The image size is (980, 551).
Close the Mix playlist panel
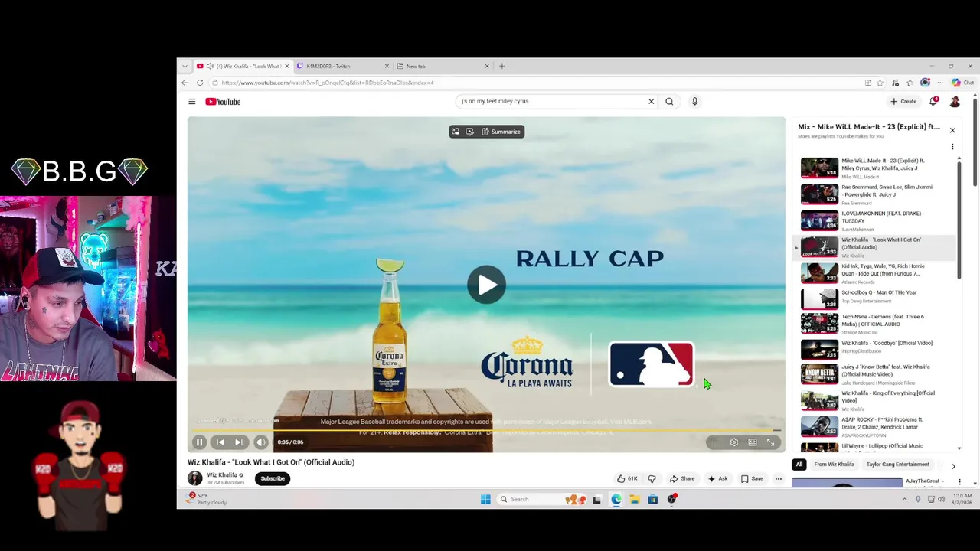click(952, 130)
